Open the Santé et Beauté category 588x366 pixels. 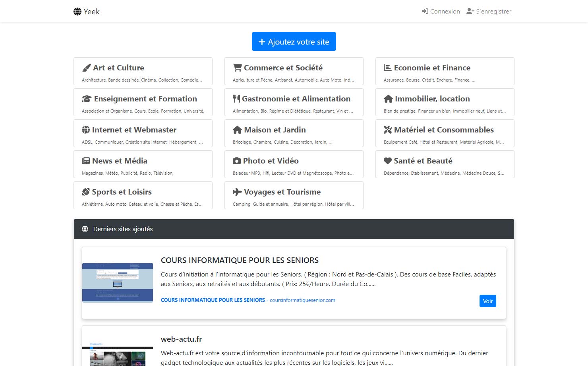point(423,161)
